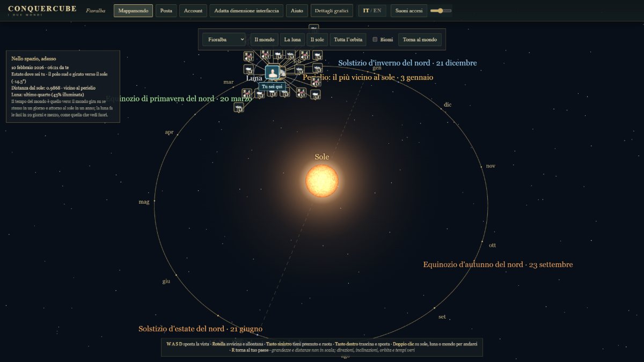Select the 'dic' month marker on orbit
Viewport: 644px width, 362px height.
pos(448,105)
